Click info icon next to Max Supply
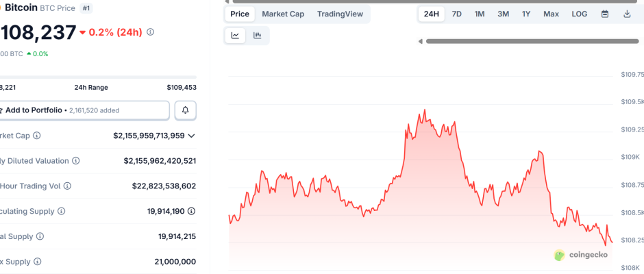Image resolution: width=644 pixels, height=274 pixels. [37, 262]
